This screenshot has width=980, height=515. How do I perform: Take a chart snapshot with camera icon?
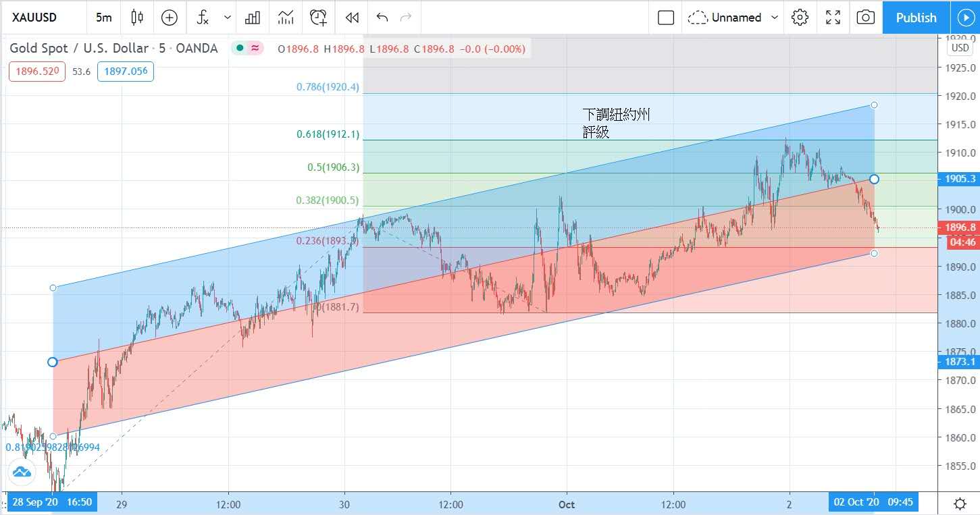[865, 18]
